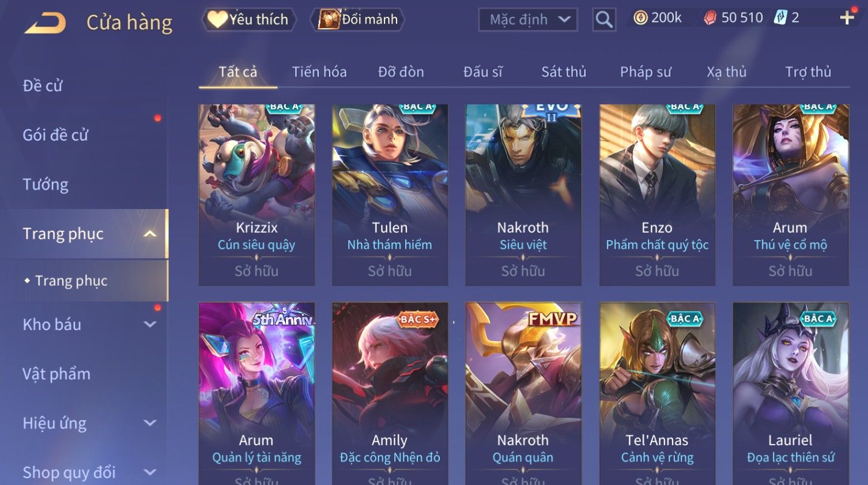Click the red gem currency icon
Screen dimensions: 868x485
[710, 18]
